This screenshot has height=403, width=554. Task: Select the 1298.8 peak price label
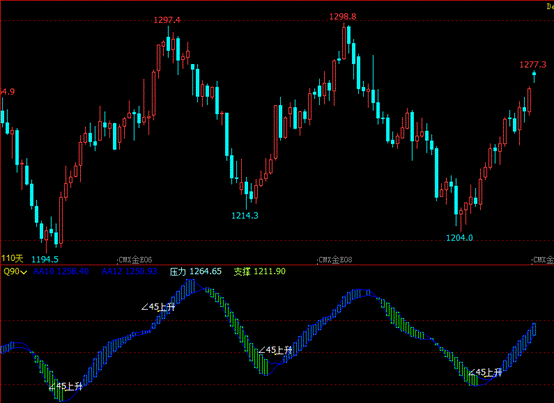coord(343,17)
